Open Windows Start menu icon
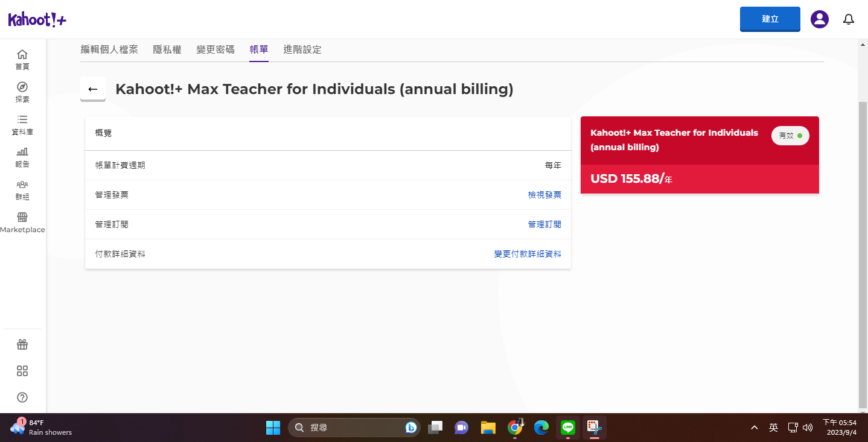The width and height of the screenshot is (868, 442). 273,428
